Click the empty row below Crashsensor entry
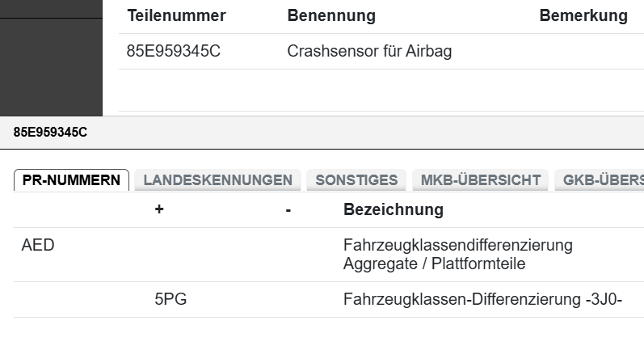 pos(380,90)
